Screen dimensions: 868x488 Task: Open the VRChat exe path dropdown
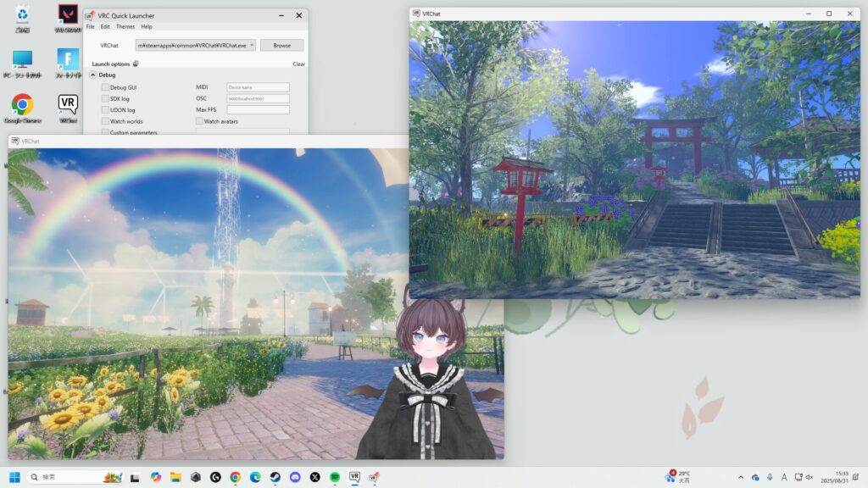click(252, 45)
